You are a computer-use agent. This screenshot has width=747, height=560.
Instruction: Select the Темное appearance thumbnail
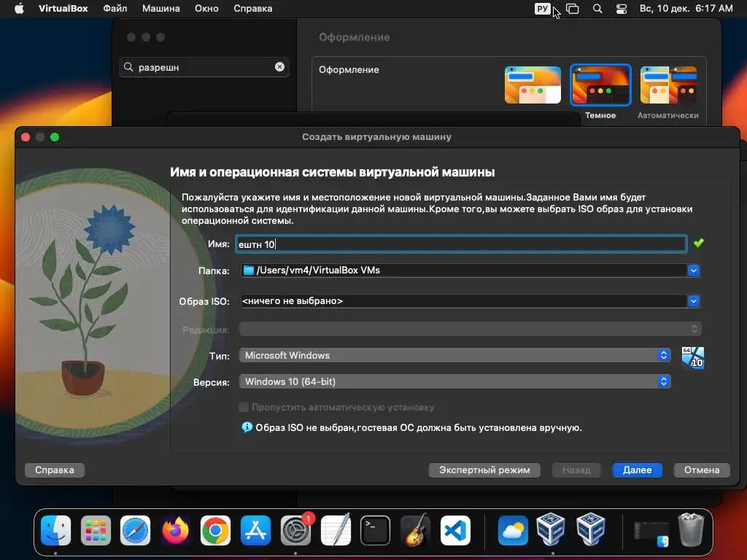600,85
